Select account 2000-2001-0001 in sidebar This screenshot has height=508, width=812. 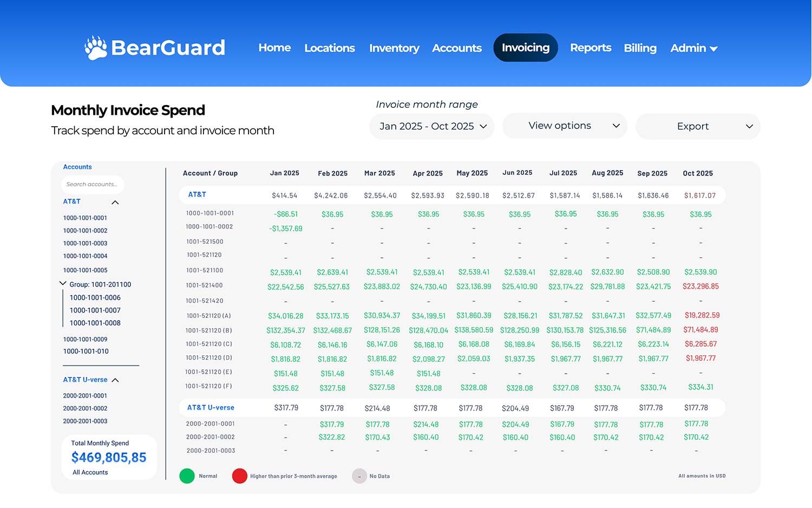point(85,396)
